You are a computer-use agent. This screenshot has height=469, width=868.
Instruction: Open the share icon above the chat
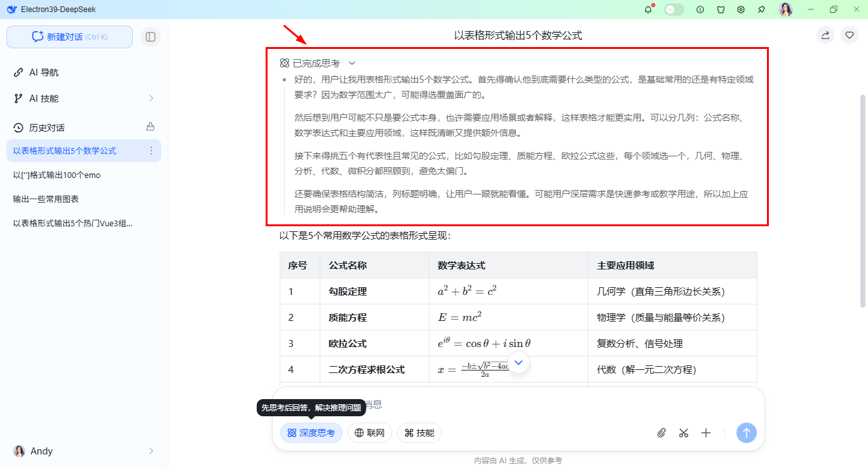coord(825,35)
